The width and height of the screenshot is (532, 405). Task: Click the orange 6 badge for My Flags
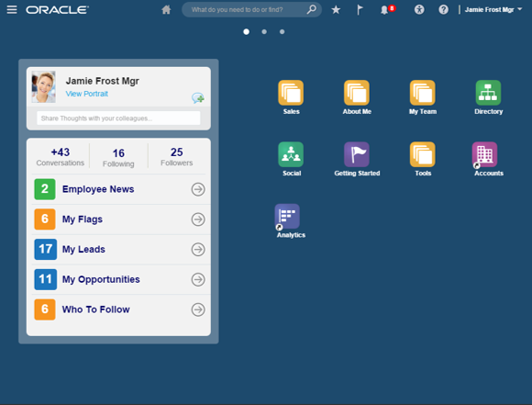45,219
